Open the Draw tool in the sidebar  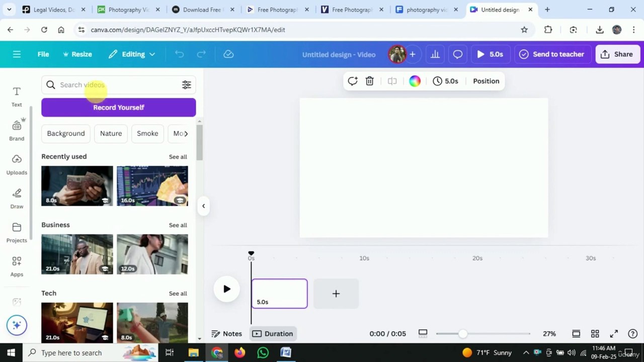pyautogui.click(x=17, y=198)
